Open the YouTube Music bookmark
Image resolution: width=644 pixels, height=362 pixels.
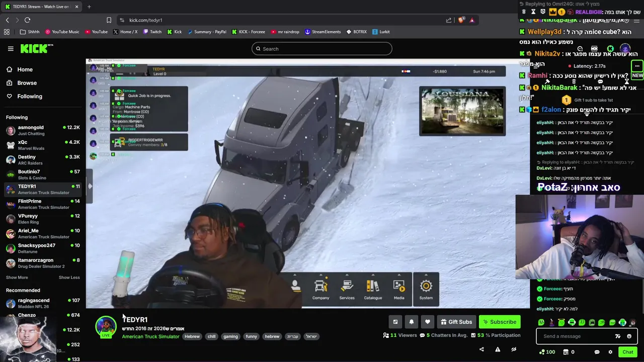point(62,32)
